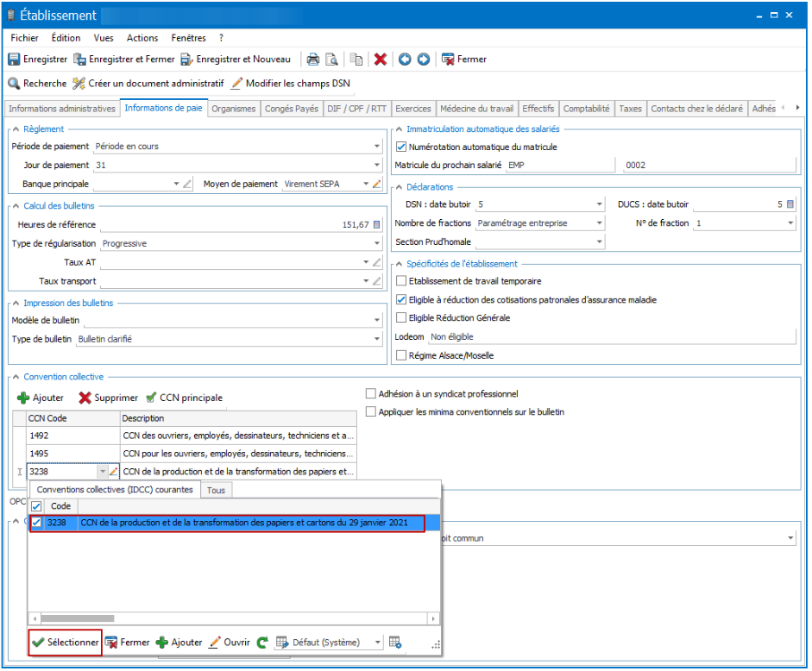Viewport: 812px width, 671px height.
Task: Click the red X delete icon
Action: (x=381, y=60)
